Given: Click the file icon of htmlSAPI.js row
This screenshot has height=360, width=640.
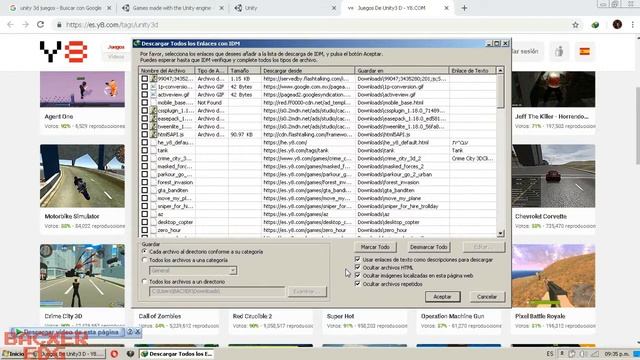Looking at the screenshot, I should (x=153, y=134).
